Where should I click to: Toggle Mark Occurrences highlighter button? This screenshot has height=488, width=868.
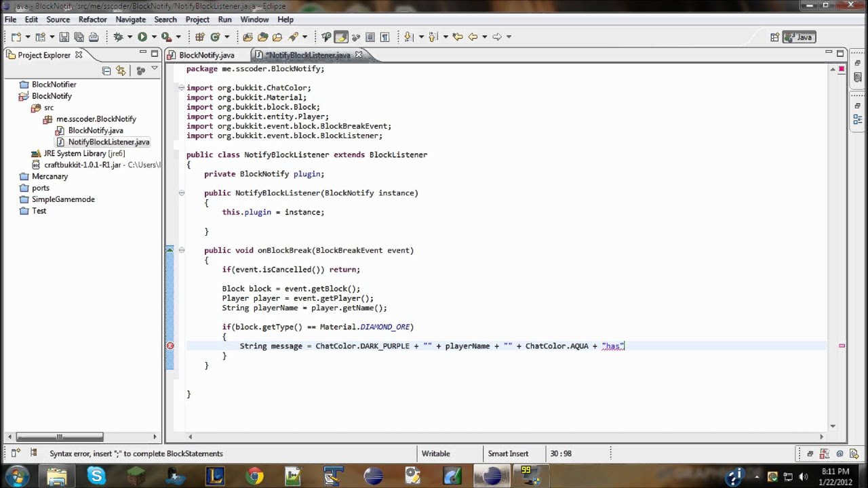click(341, 37)
